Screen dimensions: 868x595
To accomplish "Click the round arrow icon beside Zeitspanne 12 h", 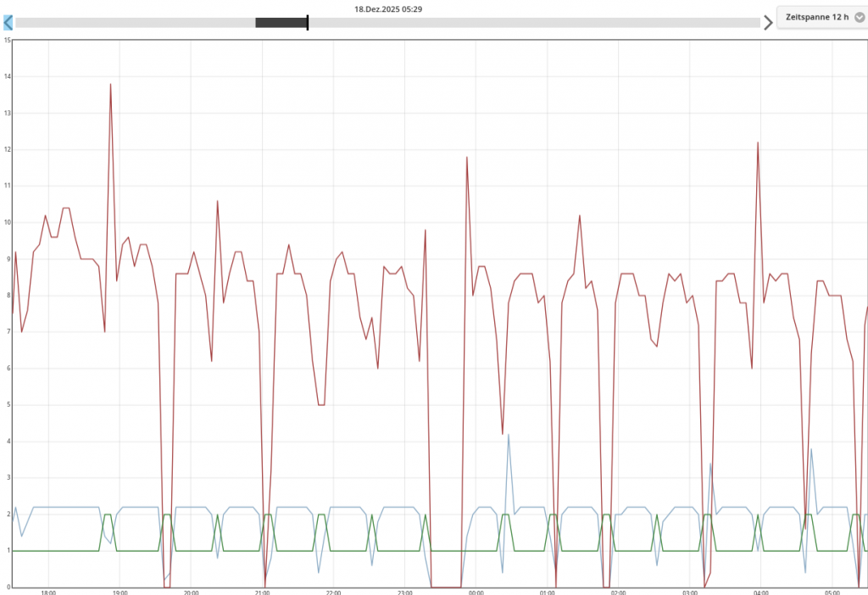I will tap(859, 17).
